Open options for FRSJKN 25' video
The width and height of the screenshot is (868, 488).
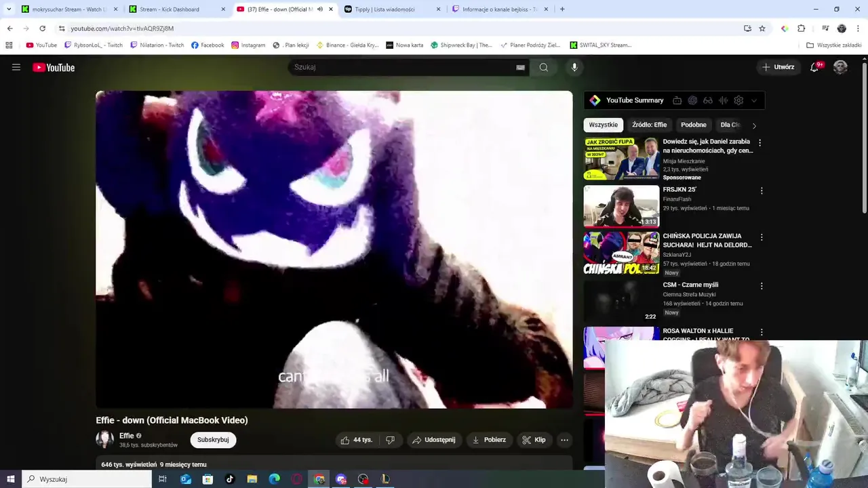tap(762, 190)
